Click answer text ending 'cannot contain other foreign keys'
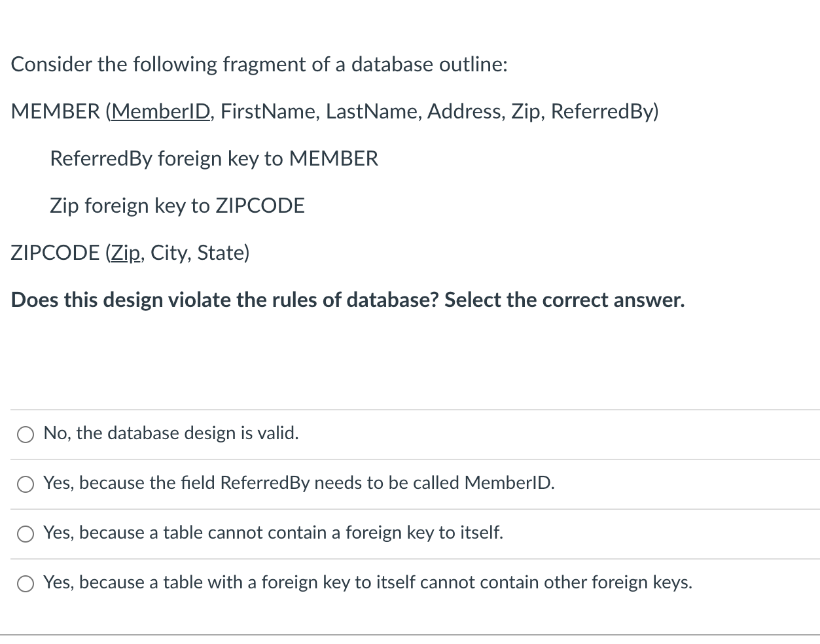 pos(367,582)
